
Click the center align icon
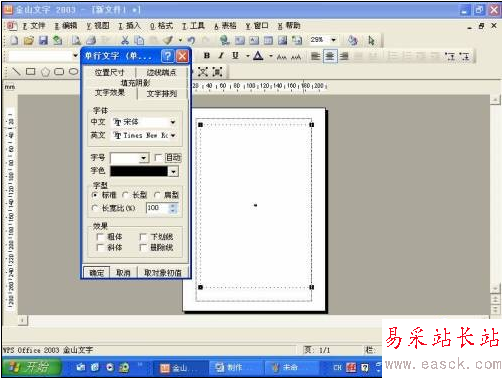tap(330, 56)
